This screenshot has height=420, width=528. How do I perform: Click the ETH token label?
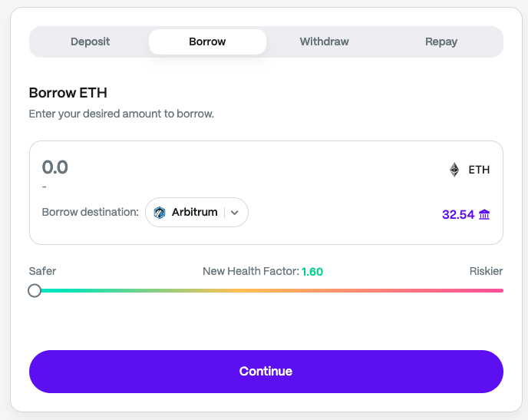click(479, 170)
